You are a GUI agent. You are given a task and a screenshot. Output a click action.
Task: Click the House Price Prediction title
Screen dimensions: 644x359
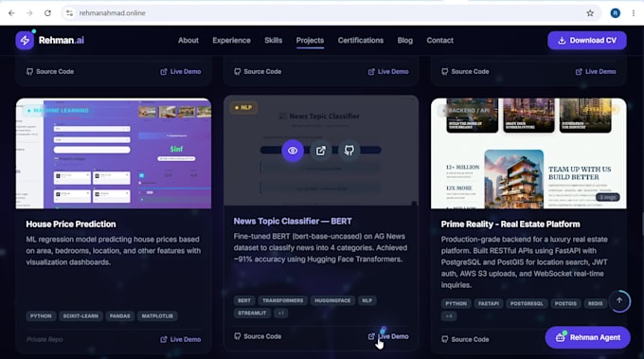pos(71,224)
